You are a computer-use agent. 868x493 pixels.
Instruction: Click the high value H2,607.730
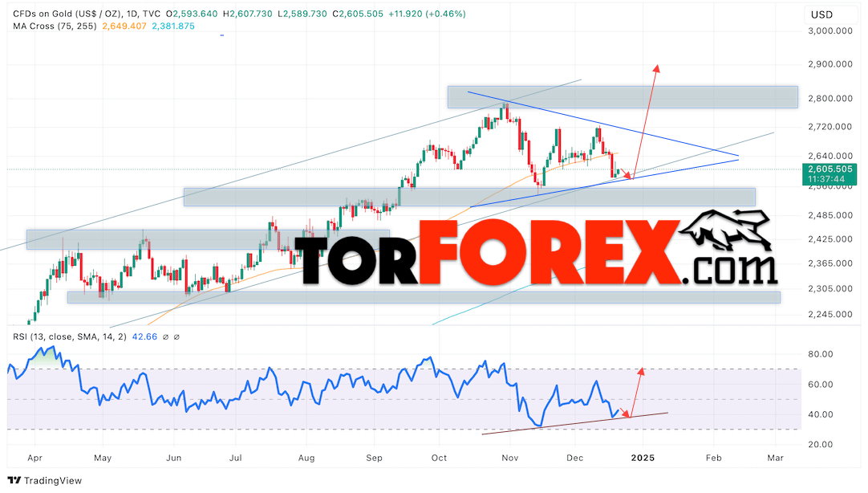(247, 14)
